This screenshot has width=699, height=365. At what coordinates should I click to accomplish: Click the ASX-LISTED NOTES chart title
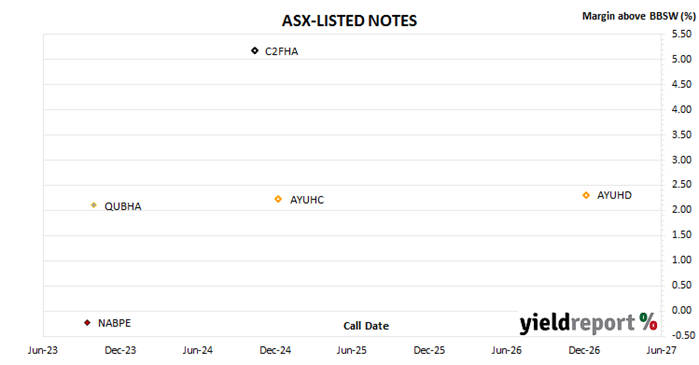point(350,21)
